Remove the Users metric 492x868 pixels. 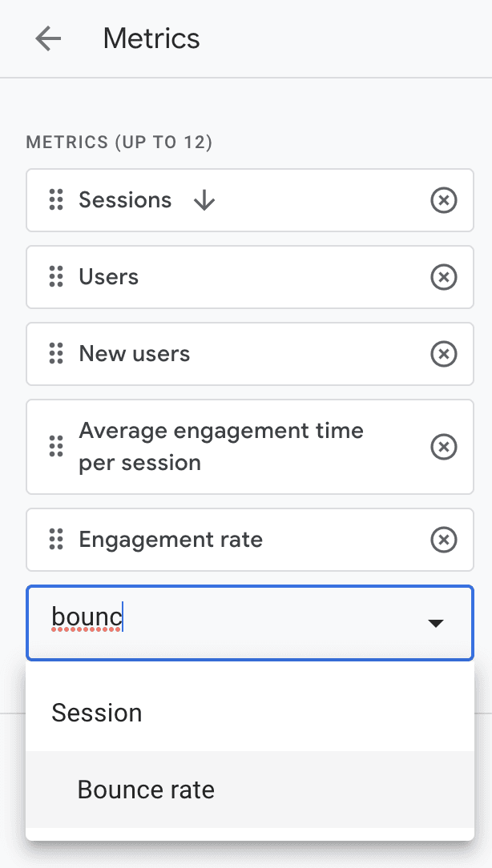tap(444, 277)
